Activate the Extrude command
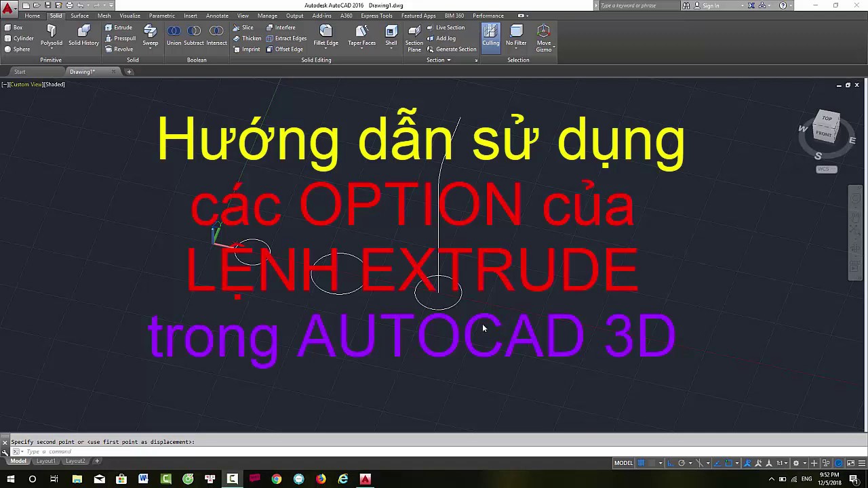Image resolution: width=868 pixels, height=488 pixels. [119, 28]
